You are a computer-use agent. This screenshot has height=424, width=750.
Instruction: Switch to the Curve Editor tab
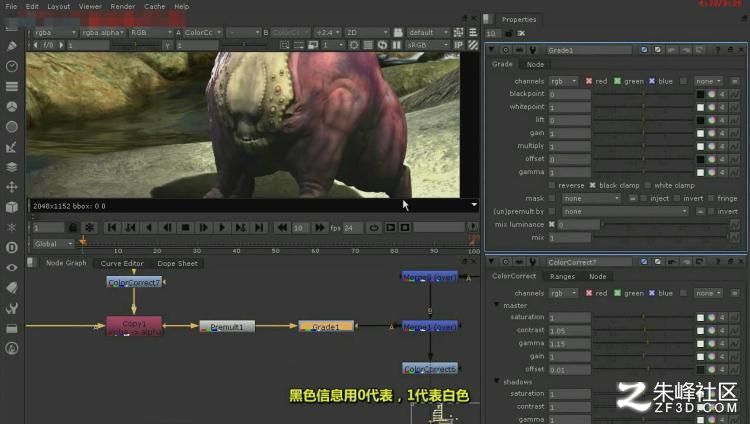pyautogui.click(x=122, y=263)
